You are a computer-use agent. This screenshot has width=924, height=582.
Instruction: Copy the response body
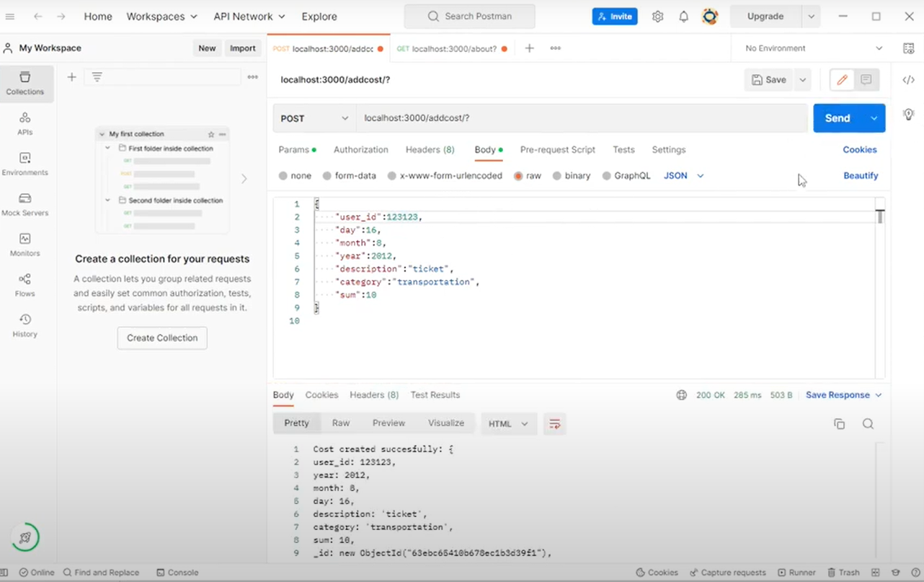[839, 424]
